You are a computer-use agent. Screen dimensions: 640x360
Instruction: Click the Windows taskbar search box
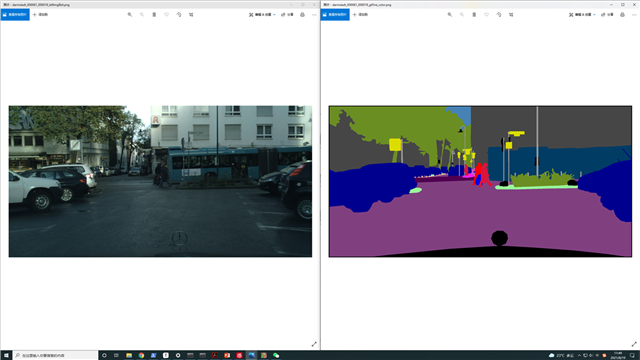(56, 356)
